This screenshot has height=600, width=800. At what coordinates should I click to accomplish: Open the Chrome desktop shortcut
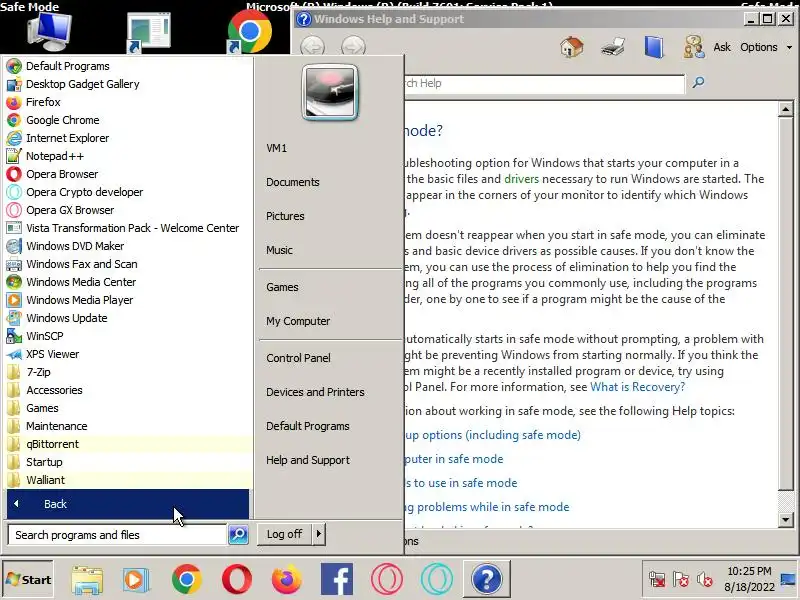pos(249,32)
